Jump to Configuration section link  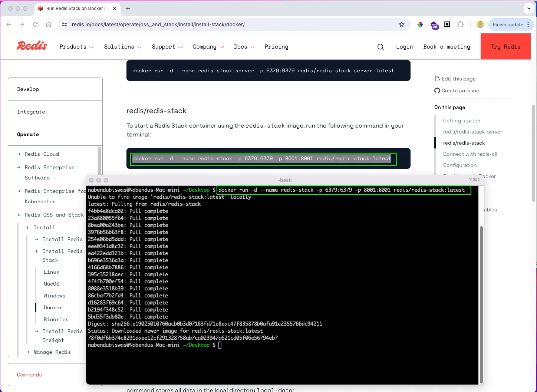point(460,165)
